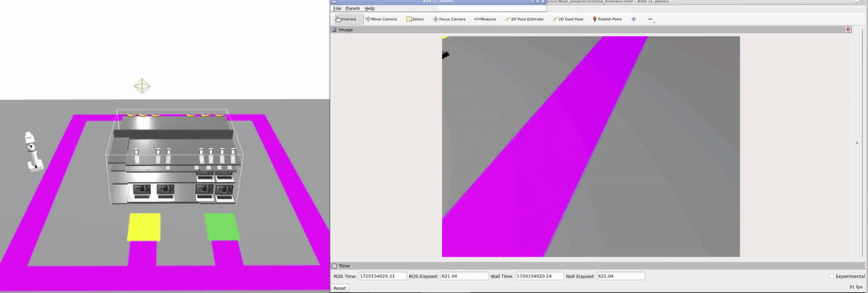868x293 pixels.
Task: Activate the Move Camera tool
Action: point(381,19)
